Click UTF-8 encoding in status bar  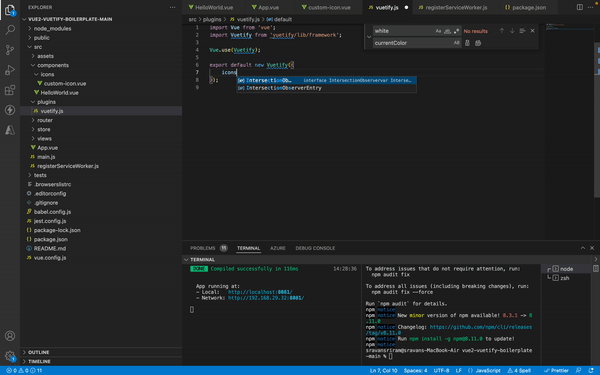click(x=441, y=370)
